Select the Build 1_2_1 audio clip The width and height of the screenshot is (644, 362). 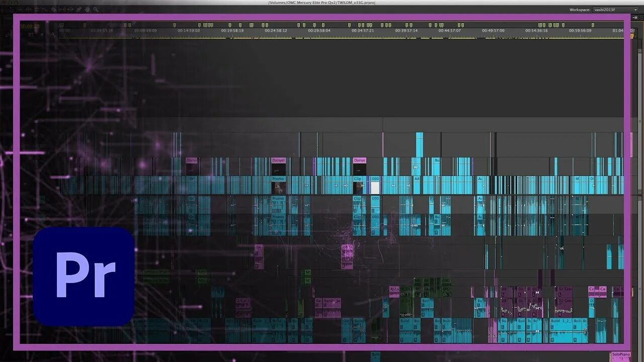[x=561, y=330]
